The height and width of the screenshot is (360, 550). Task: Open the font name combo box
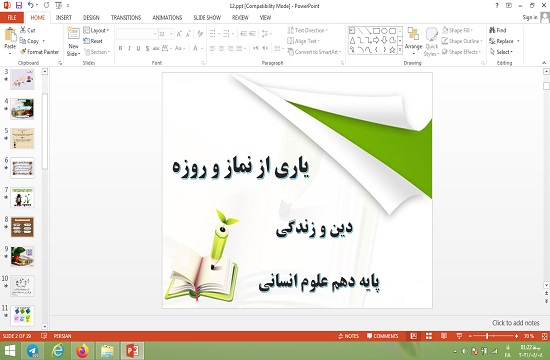pyautogui.click(x=137, y=34)
